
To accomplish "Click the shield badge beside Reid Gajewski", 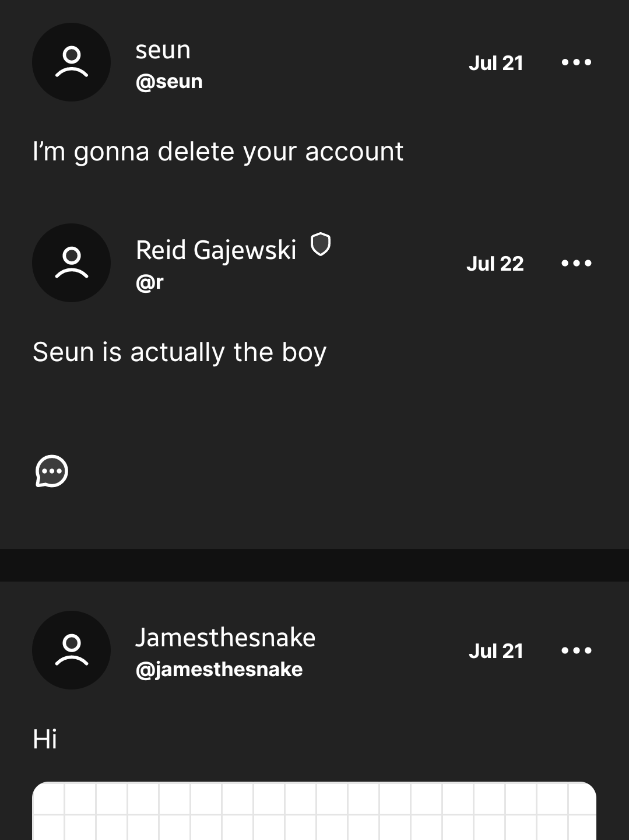I will (321, 244).
